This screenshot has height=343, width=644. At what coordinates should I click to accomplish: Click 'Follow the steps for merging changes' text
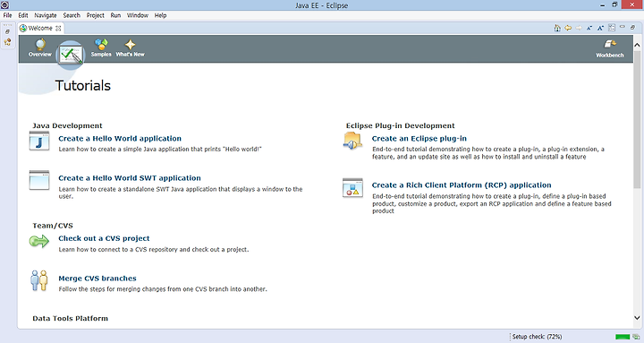tap(163, 289)
